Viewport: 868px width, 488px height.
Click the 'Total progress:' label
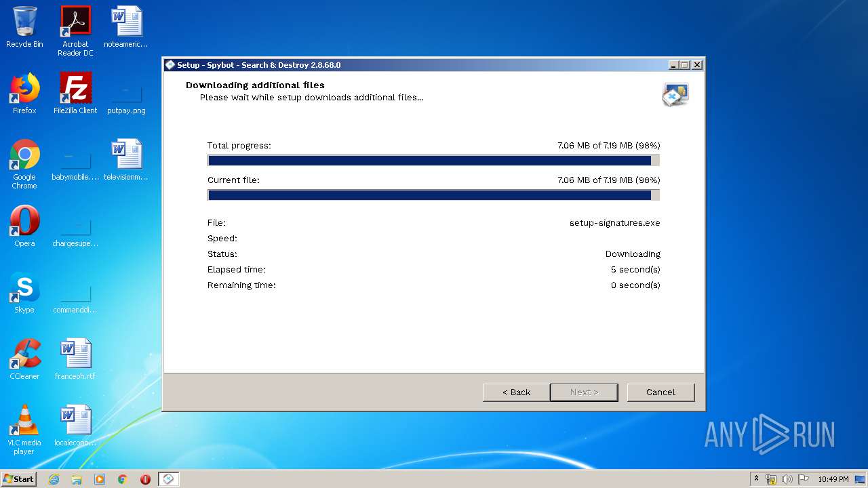[x=239, y=146]
